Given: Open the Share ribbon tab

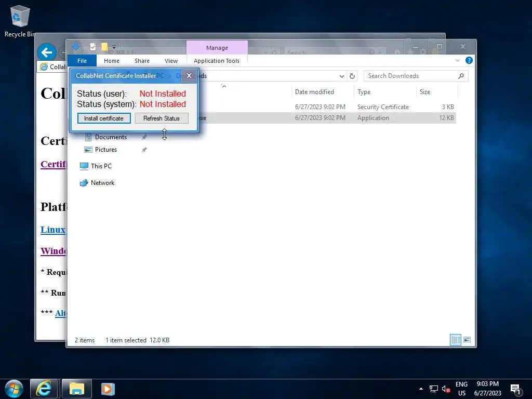Looking at the screenshot, I should tap(142, 61).
